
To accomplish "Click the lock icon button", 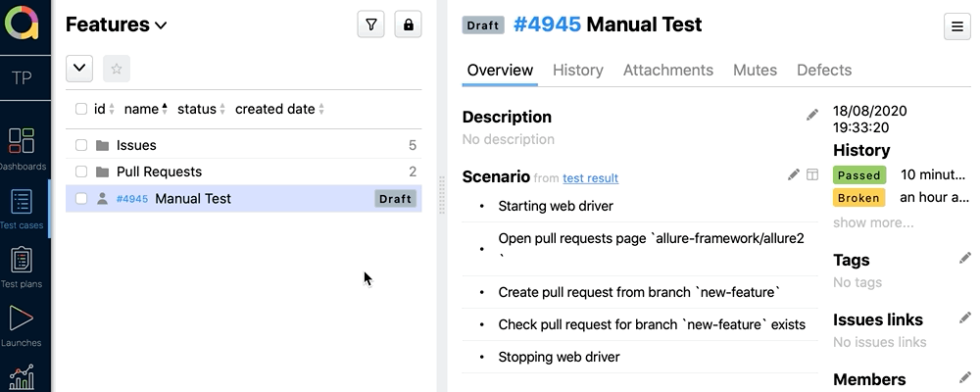I will (x=408, y=24).
